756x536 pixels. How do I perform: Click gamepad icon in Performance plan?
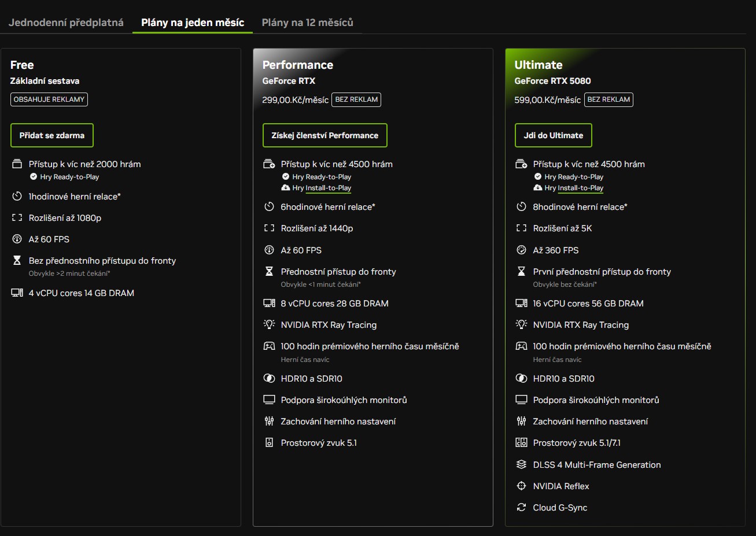(x=269, y=346)
